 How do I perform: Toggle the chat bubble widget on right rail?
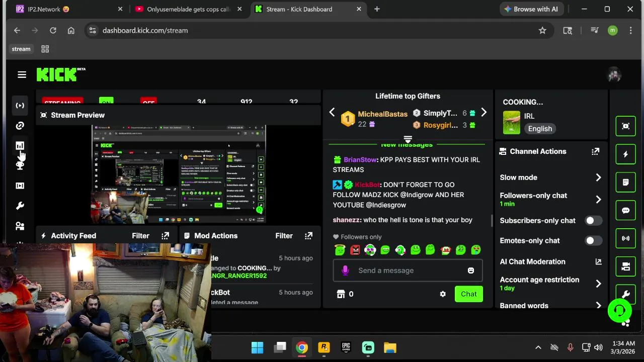click(626, 211)
